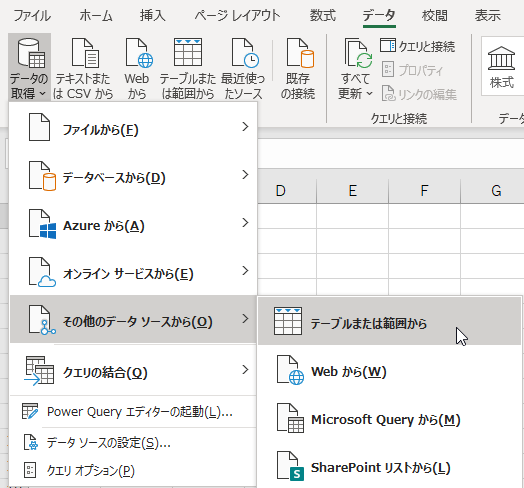Select column G header
The width and height of the screenshot is (524, 488).
pos(493,191)
